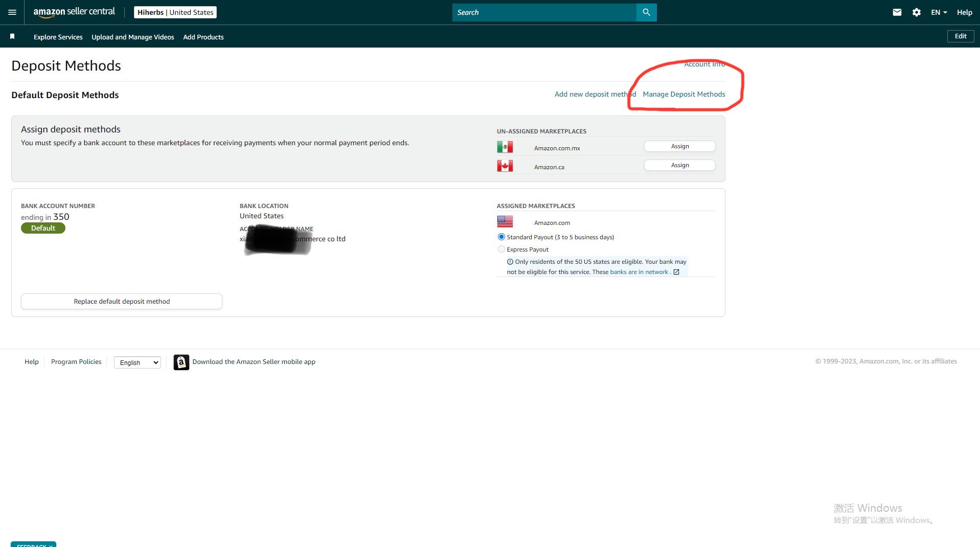Open Explore Services menu item
Image resolution: width=980 pixels, height=547 pixels.
(x=58, y=37)
